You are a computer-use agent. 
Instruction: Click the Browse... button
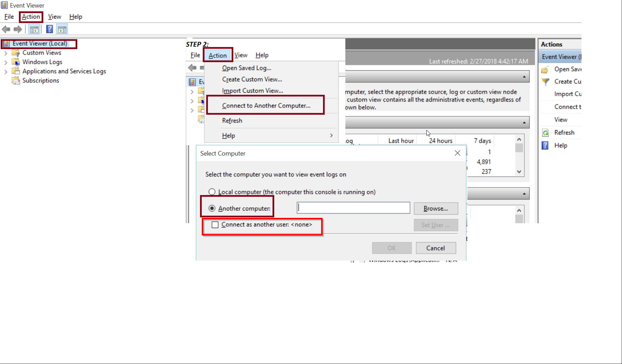[436, 209]
